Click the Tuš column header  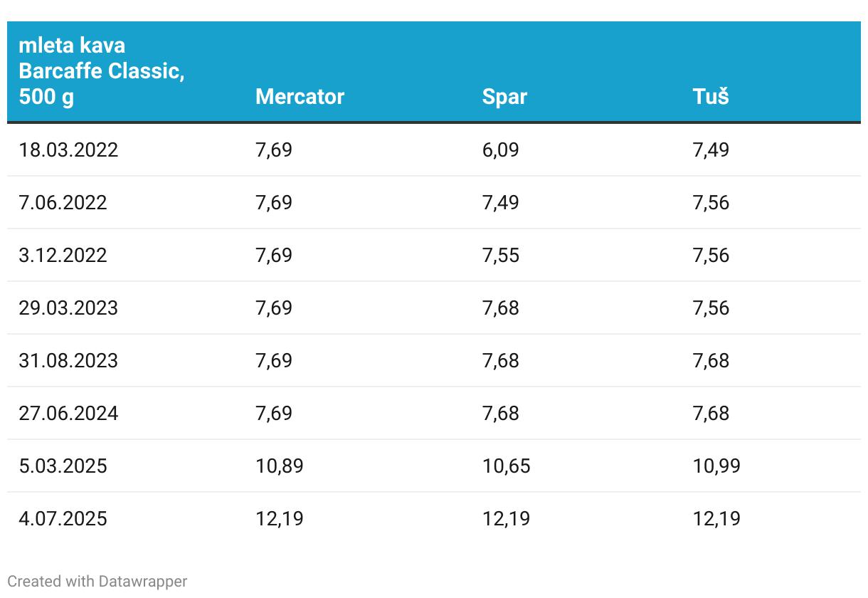(x=711, y=97)
